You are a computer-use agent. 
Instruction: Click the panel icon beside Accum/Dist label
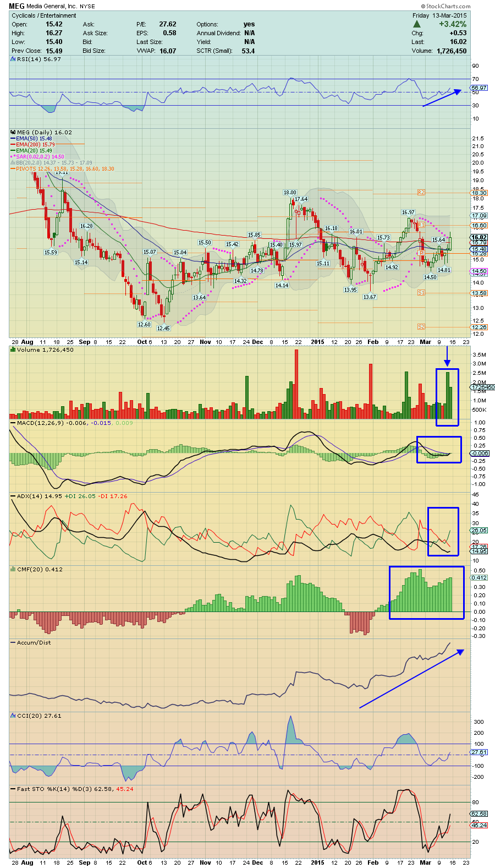13,642
